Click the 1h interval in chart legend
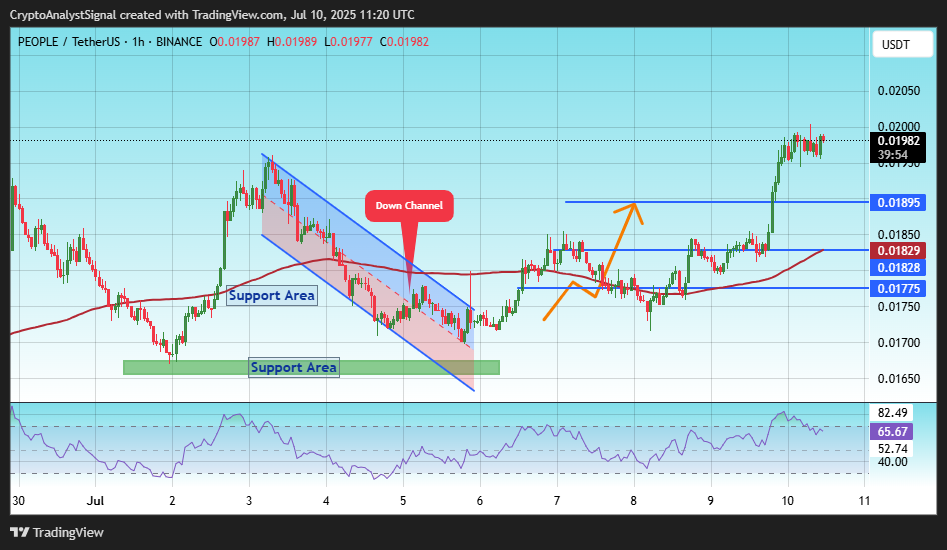 (x=138, y=42)
